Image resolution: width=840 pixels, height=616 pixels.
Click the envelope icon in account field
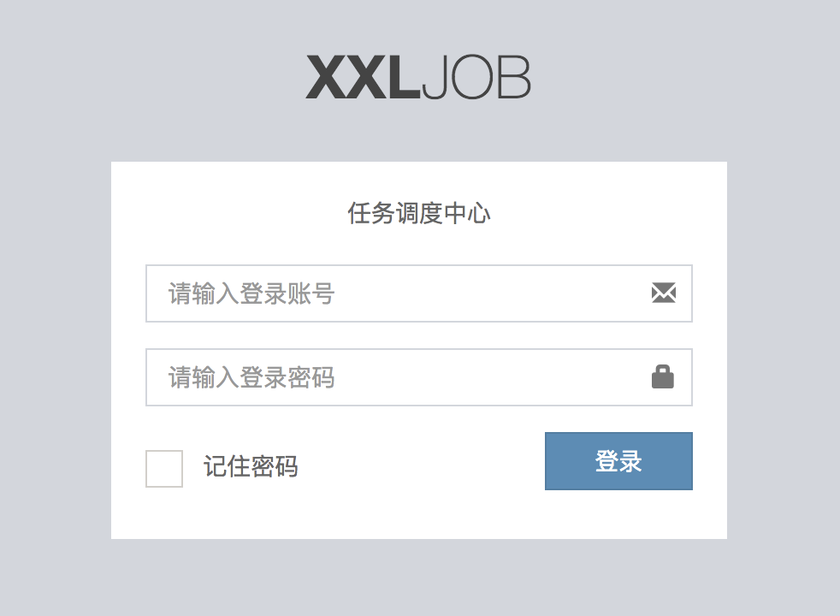click(x=663, y=293)
